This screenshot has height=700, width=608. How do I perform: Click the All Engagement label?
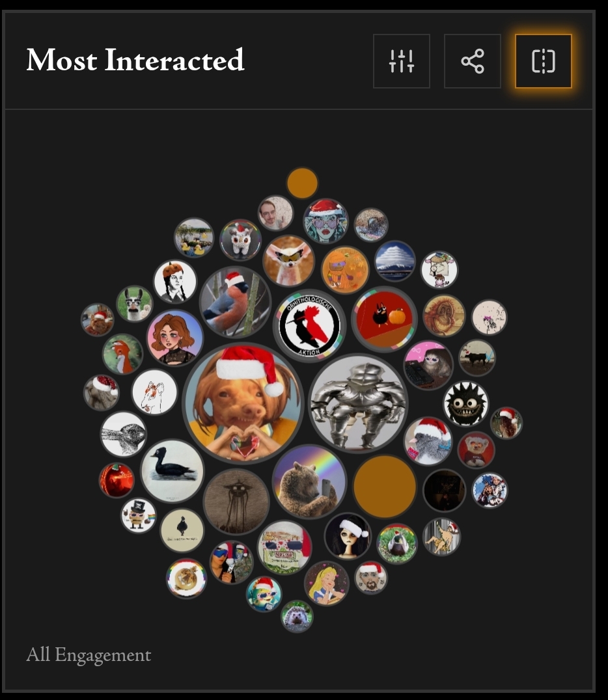click(89, 655)
